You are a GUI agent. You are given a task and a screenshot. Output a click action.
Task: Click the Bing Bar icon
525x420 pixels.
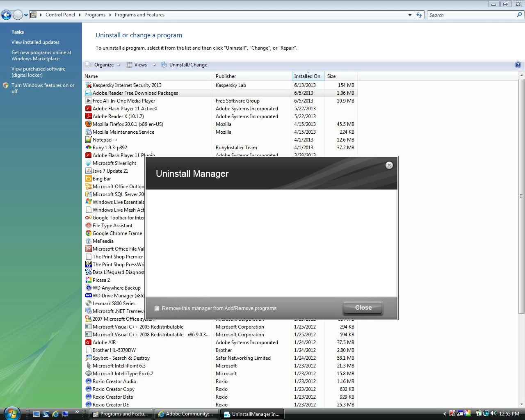(x=88, y=179)
